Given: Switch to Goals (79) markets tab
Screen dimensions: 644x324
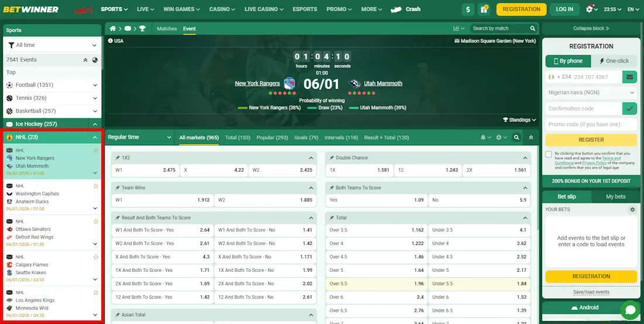Looking at the screenshot, I should tap(306, 138).
